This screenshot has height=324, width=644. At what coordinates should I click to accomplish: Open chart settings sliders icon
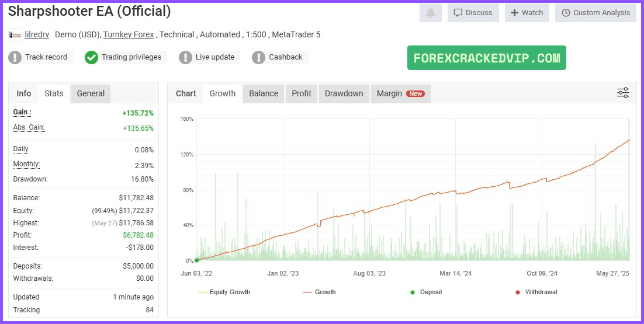coord(623,93)
